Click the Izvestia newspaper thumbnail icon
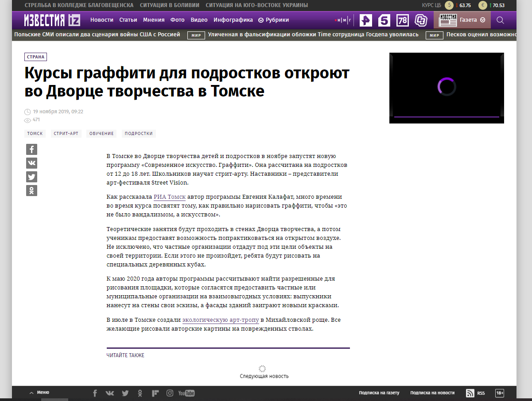This screenshot has height=401, width=532. coord(447,20)
